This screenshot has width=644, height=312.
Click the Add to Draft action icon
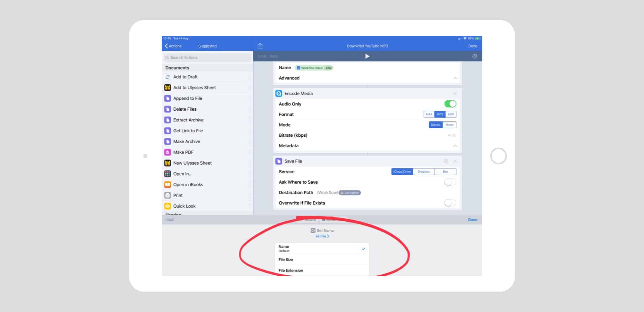click(x=167, y=77)
